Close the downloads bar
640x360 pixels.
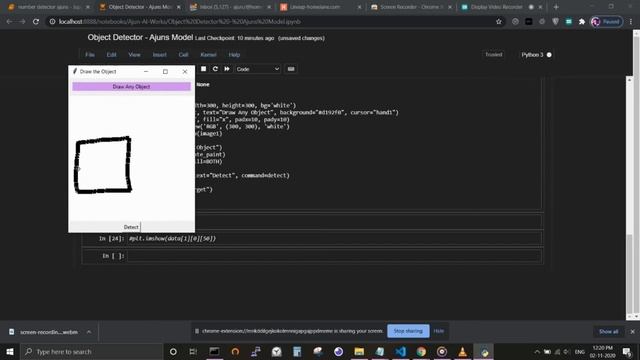(x=632, y=332)
